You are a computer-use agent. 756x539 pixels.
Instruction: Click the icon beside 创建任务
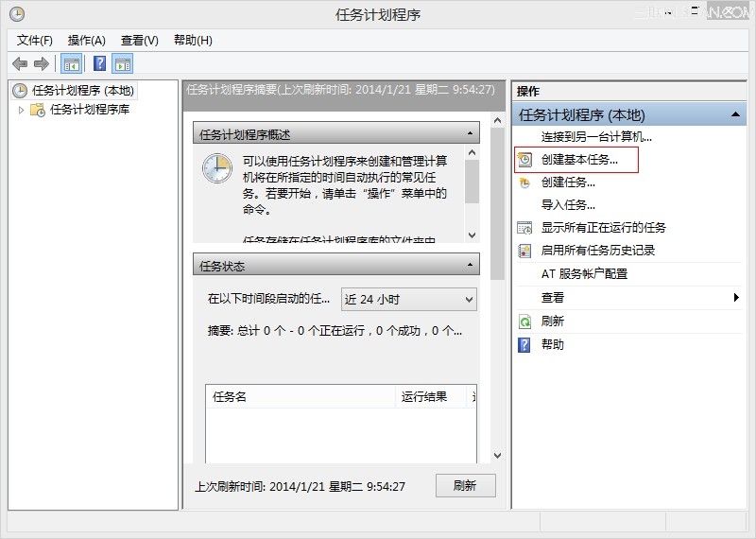[524, 183]
